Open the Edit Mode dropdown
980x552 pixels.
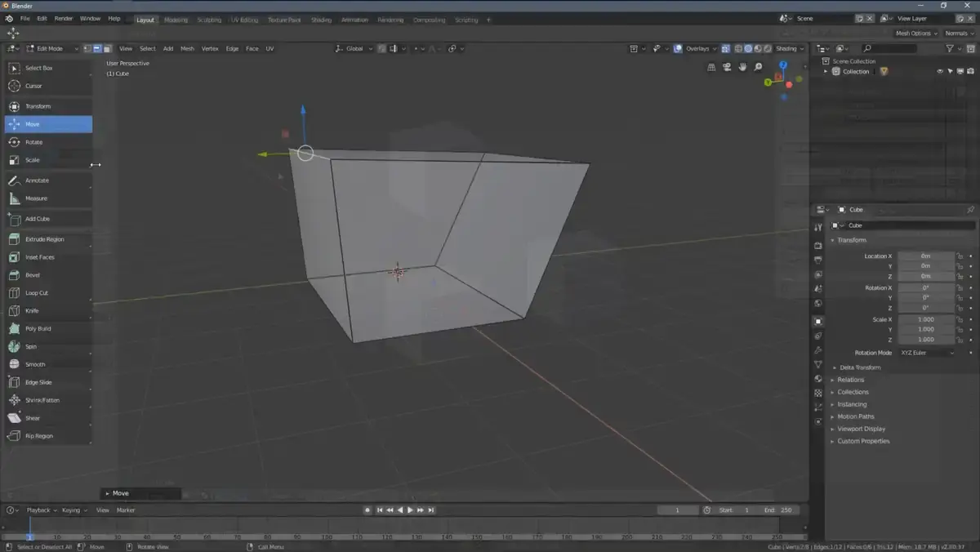click(x=51, y=49)
